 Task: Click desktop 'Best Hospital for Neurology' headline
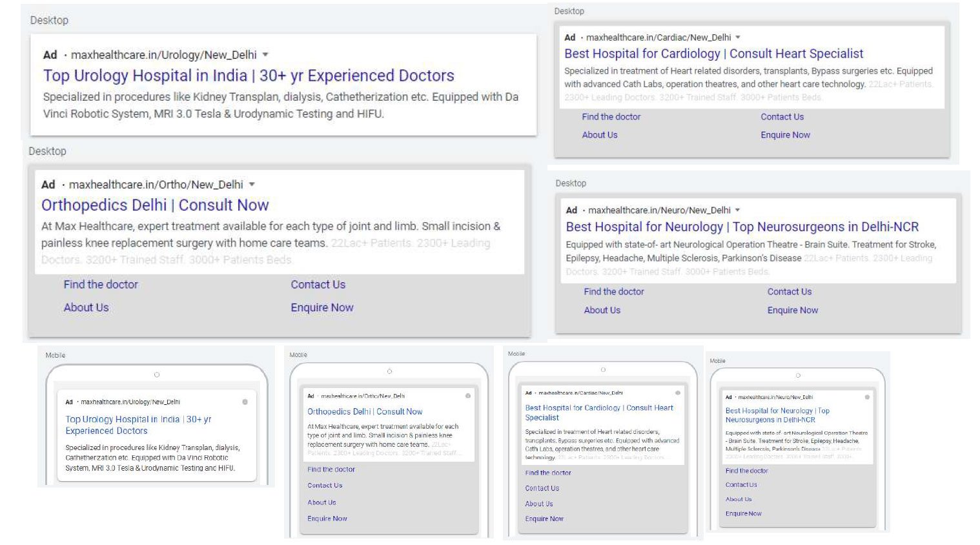pyautogui.click(x=742, y=227)
